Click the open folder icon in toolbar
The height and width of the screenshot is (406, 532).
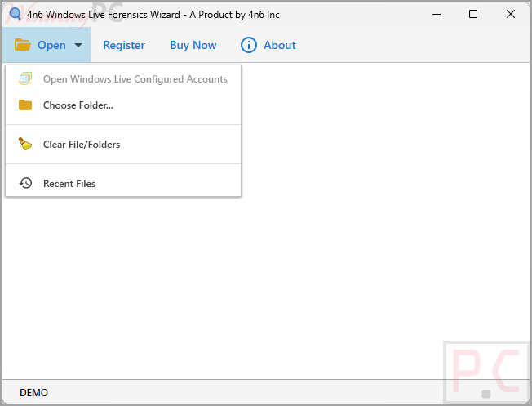pos(23,45)
